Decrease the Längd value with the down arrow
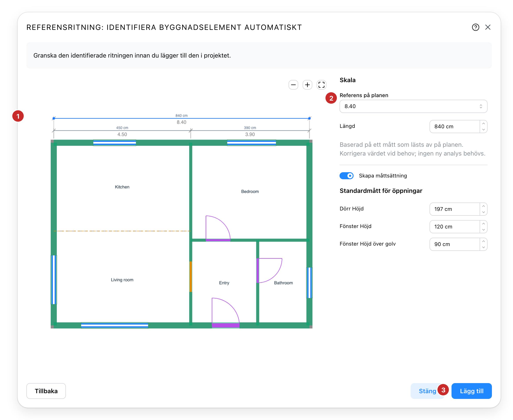 pos(483,130)
